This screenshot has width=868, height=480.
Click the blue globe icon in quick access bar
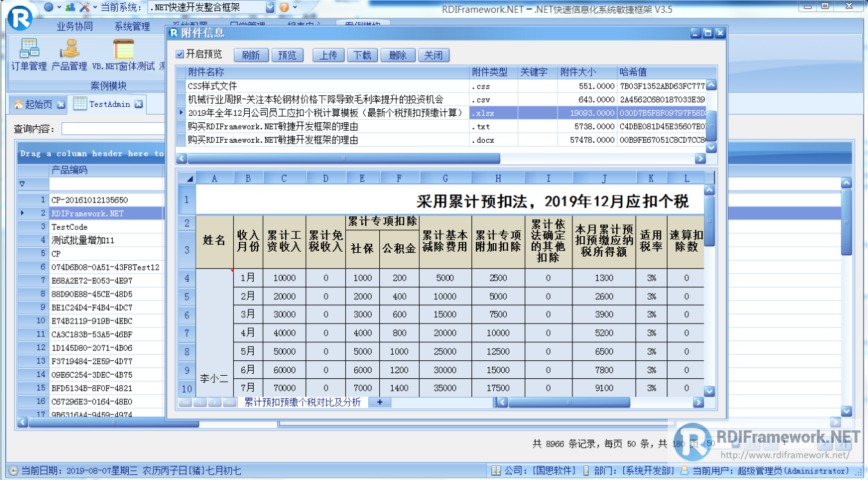click(x=50, y=7)
